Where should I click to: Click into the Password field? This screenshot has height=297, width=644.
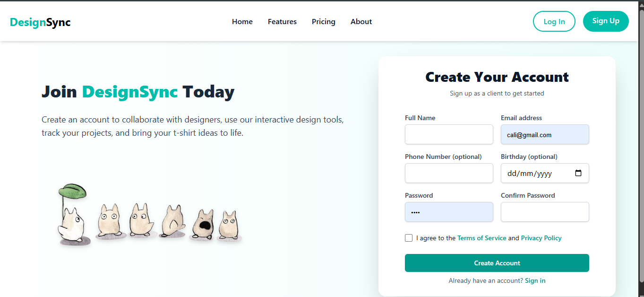pyautogui.click(x=449, y=212)
